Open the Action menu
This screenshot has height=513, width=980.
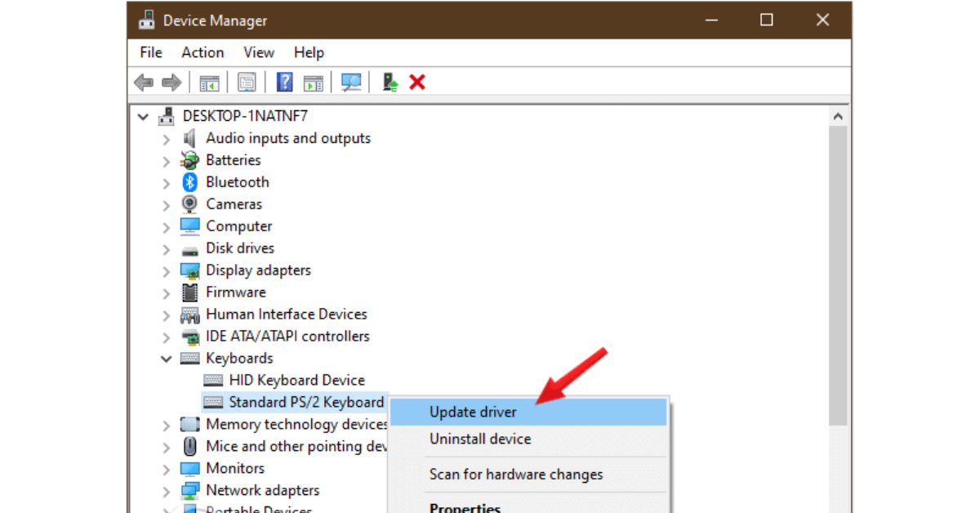click(203, 52)
